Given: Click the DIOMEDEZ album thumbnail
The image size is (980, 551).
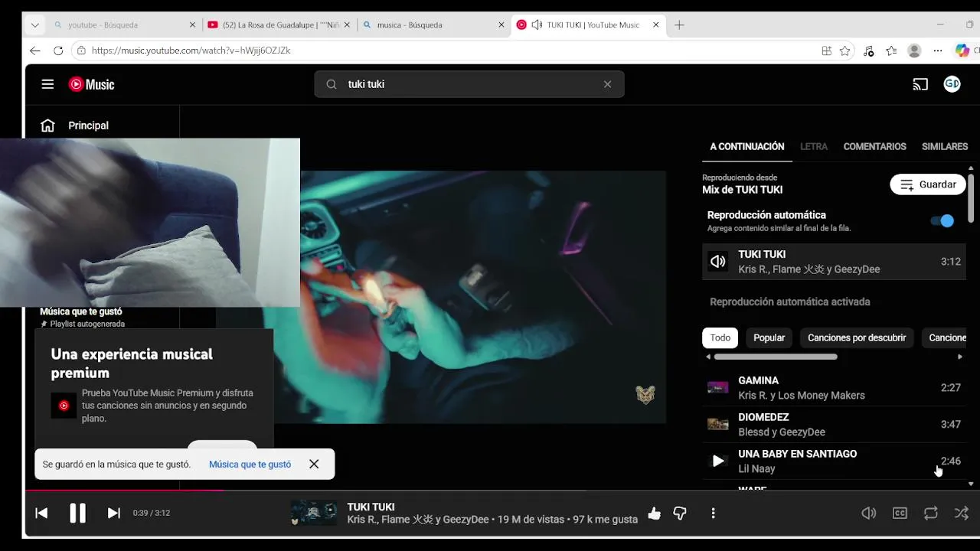Looking at the screenshot, I should [717, 424].
